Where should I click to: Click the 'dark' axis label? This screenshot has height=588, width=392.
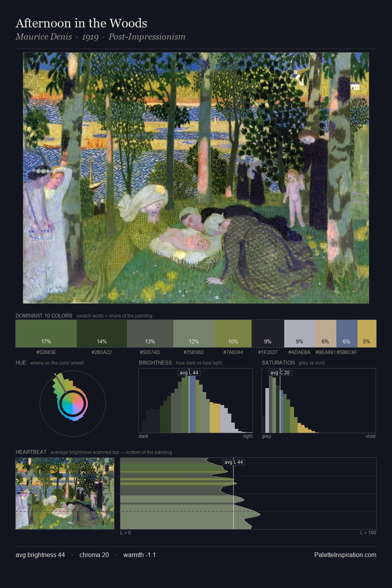click(143, 436)
